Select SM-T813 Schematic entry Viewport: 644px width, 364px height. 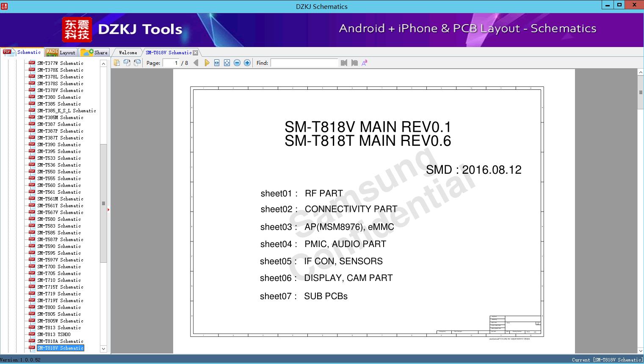pyautogui.click(x=59, y=328)
